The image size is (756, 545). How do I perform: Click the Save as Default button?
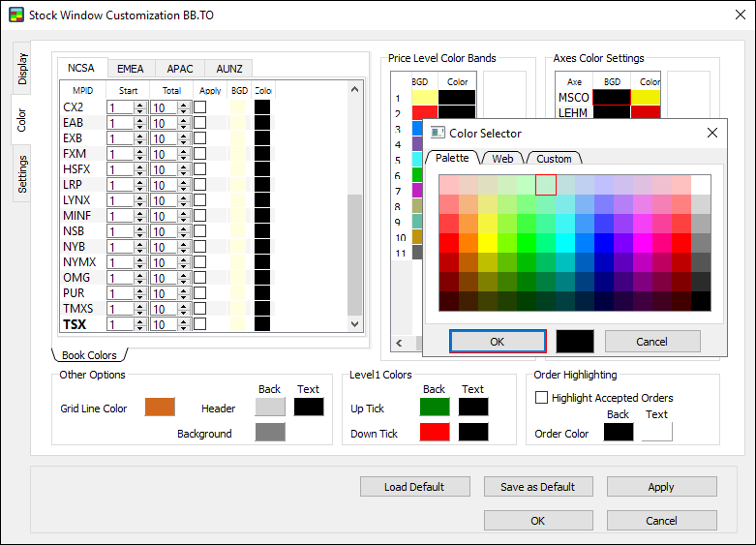(537, 486)
